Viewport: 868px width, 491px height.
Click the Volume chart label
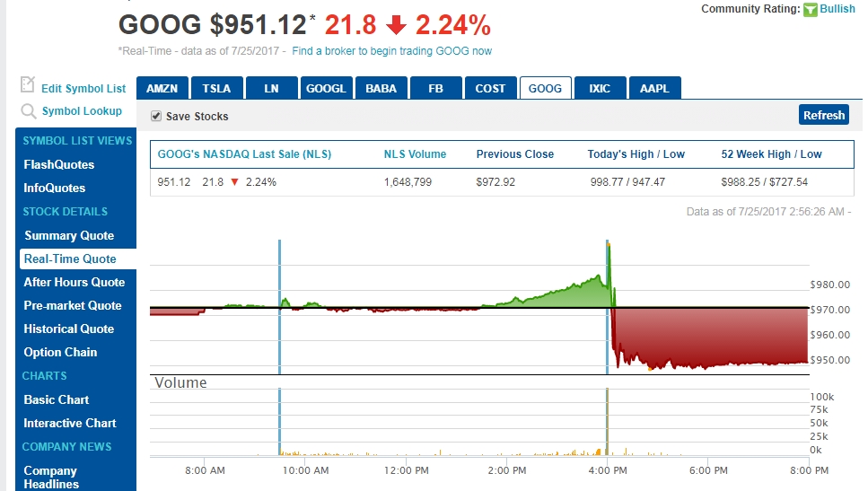(x=180, y=382)
